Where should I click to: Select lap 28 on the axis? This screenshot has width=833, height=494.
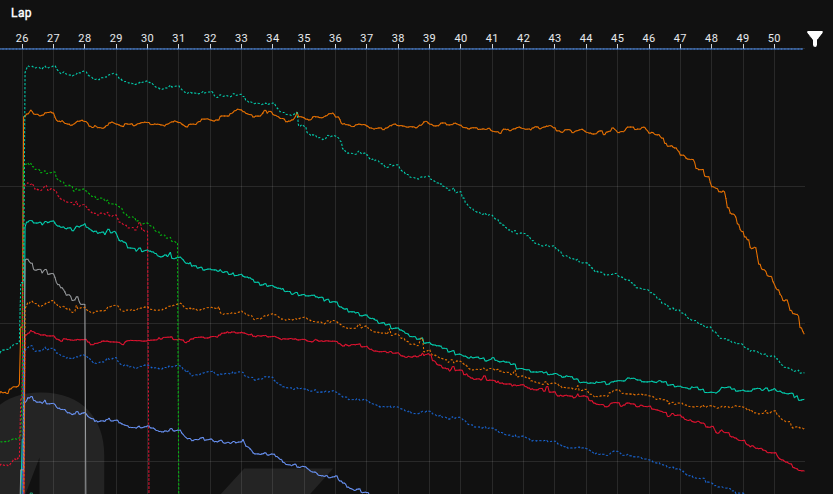[x=85, y=38]
